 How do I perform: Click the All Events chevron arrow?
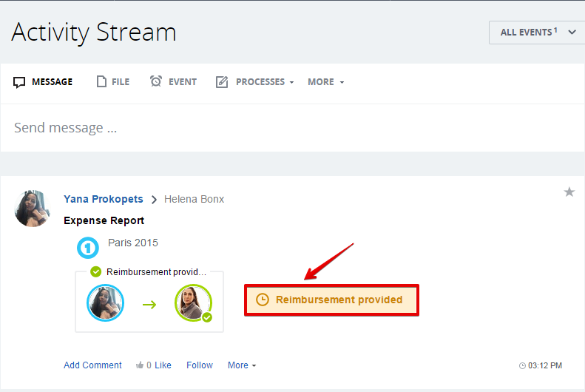point(572,32)
